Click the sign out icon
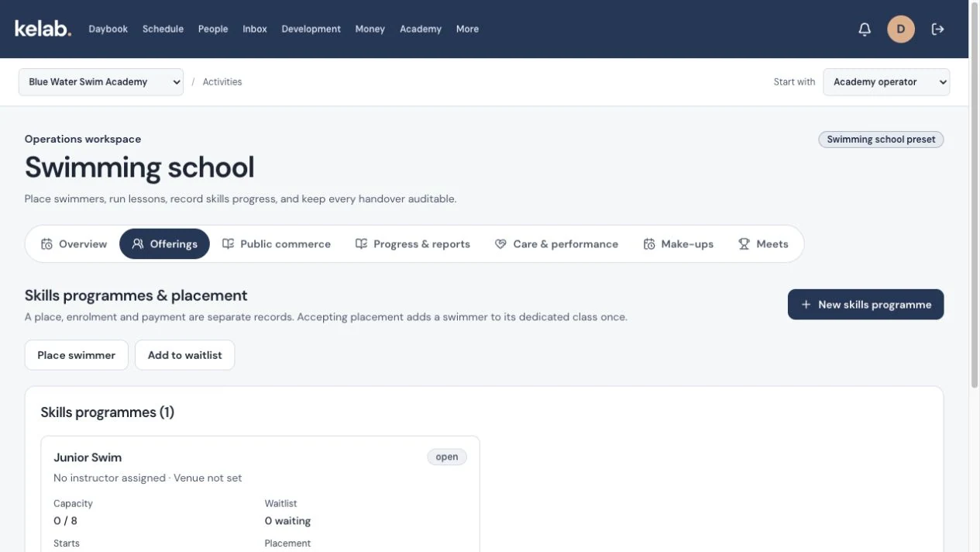This screenshot has height=552, width=980. click(938, 29)
